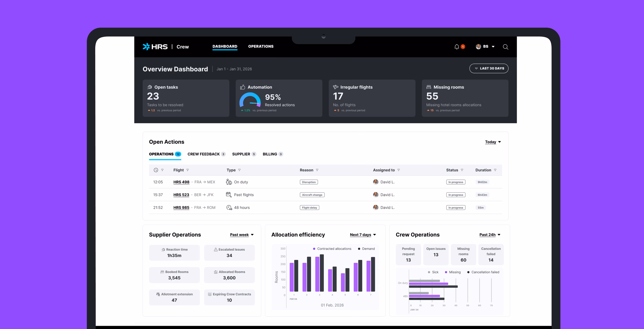Click the search magnifier icon

tap(505, 47)
